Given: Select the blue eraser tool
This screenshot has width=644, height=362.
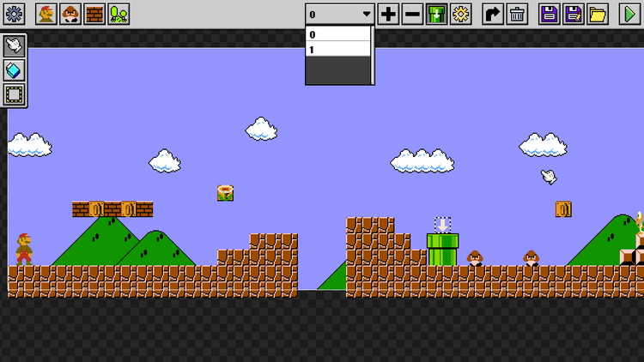Looking at the screenshot, I should [14, 70].
